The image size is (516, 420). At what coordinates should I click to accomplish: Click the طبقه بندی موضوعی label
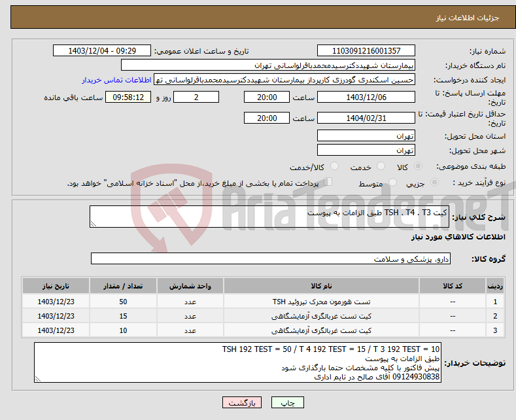click(471, 167)
